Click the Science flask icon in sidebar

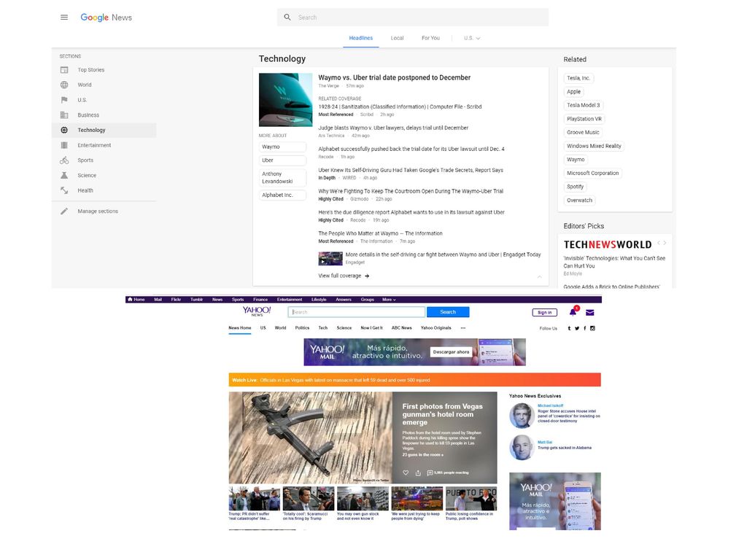pos(64,175)
